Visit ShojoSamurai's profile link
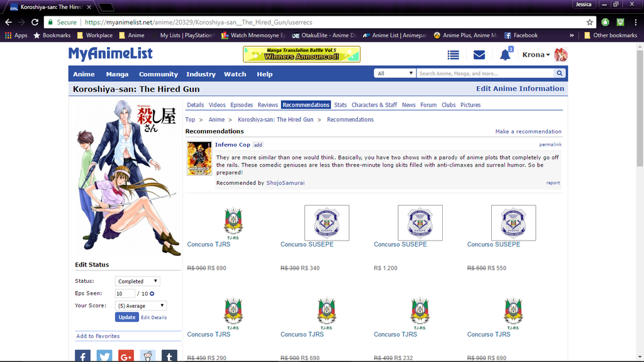 coord(286,183)
